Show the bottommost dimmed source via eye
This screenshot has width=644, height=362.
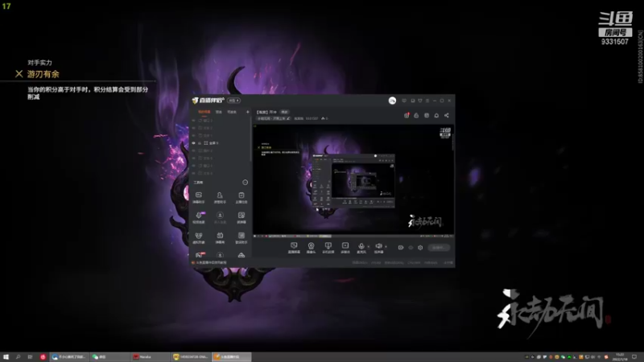pyautogui.click(x=194, y=173)
